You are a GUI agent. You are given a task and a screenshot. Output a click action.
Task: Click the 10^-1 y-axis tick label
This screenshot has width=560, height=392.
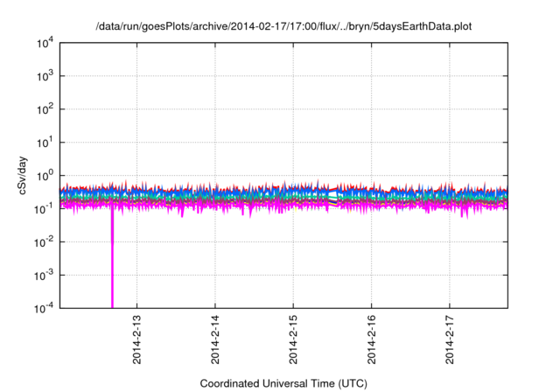(x=44, y=209)
